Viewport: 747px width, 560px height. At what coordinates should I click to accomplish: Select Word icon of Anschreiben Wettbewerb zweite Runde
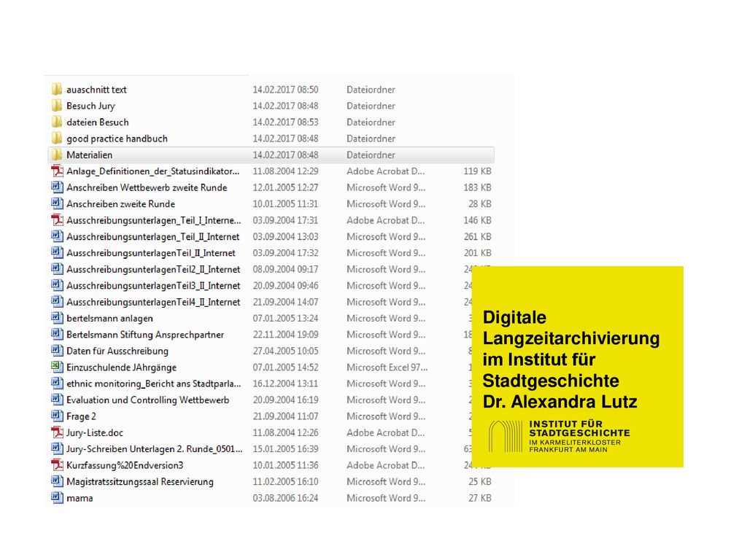(57, 187)
